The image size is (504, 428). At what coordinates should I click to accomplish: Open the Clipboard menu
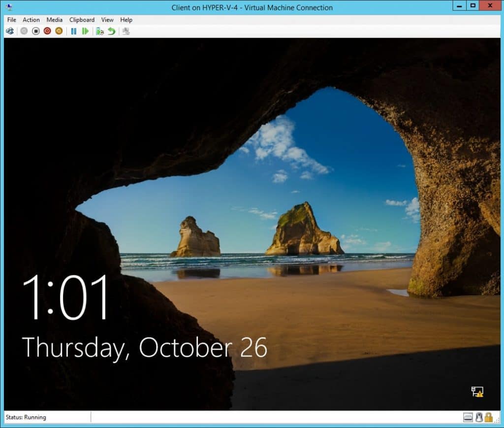tap(82, 20)
